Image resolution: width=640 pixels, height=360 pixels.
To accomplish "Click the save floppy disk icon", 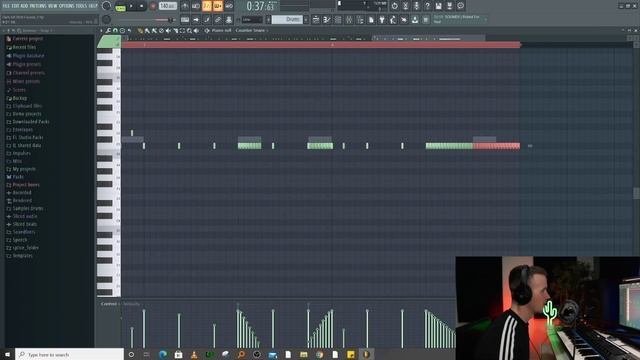I will pyautogui.click(x=438, y=6).
